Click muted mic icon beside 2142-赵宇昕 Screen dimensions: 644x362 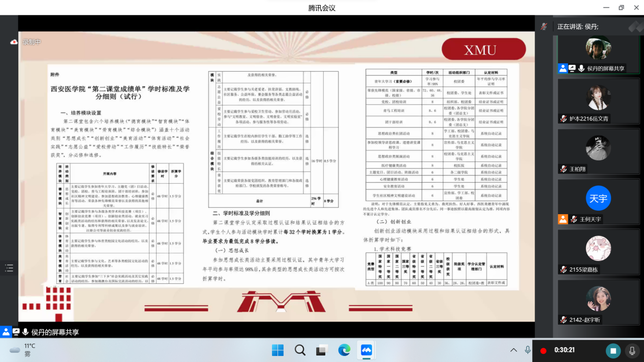563,320
